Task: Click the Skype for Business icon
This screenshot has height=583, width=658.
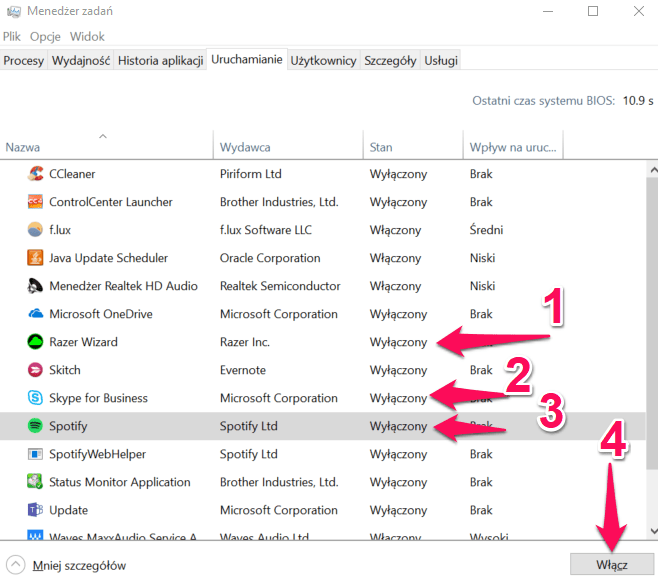Action: (36, 398)
